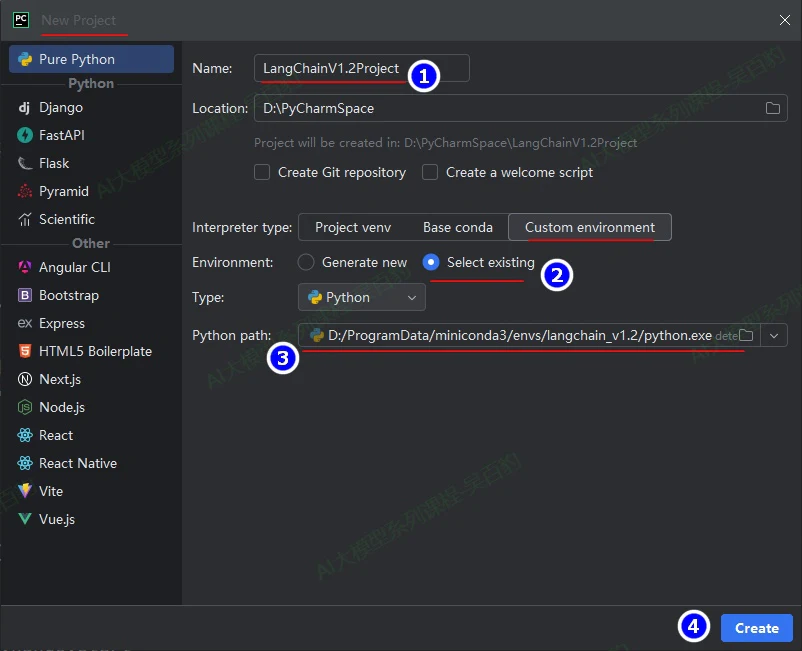Viewport: 802px width, 651px height.
Task: Click the project Name input field
Action: [362, 68]
